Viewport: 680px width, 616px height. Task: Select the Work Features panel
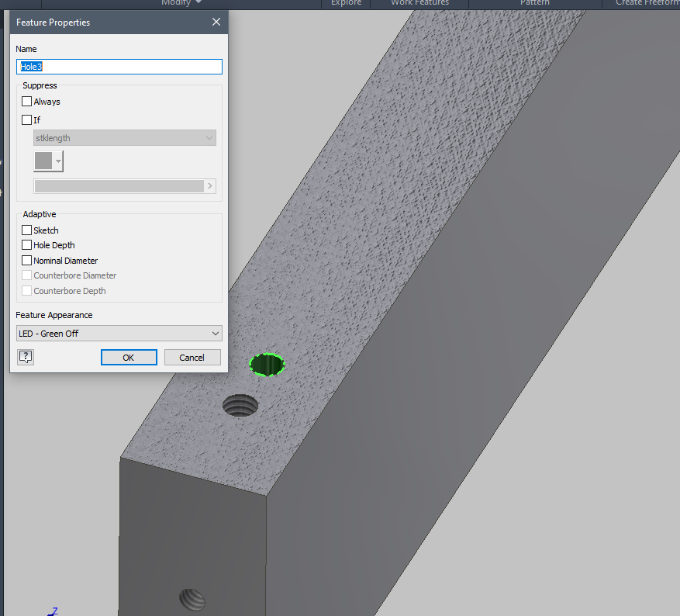click(x=419, y=3)
